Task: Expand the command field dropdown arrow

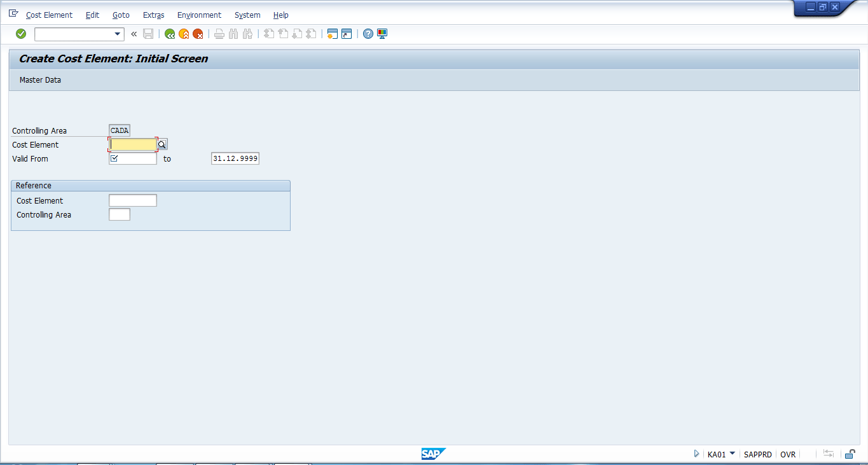Action: (118, 34)
